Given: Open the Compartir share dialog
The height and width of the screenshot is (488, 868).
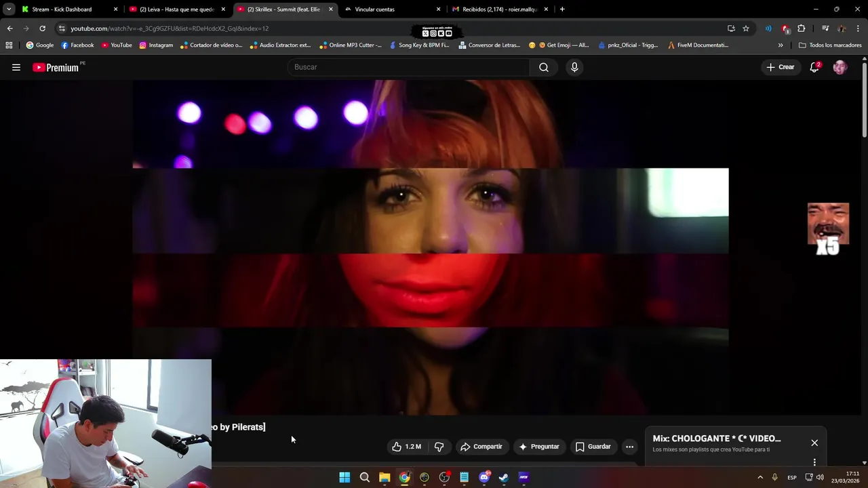Looking at the screenshot, I should coord(481,447).
